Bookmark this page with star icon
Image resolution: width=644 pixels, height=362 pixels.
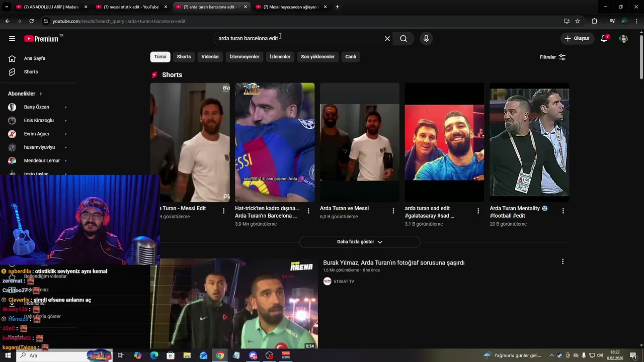578,21
